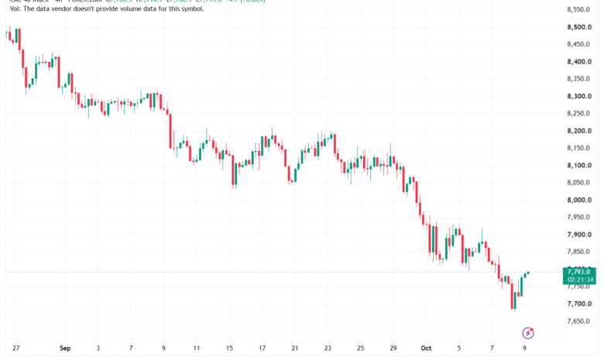Click the 25 date on time axis
604x364 pixels.
click(x=360, y=349)
